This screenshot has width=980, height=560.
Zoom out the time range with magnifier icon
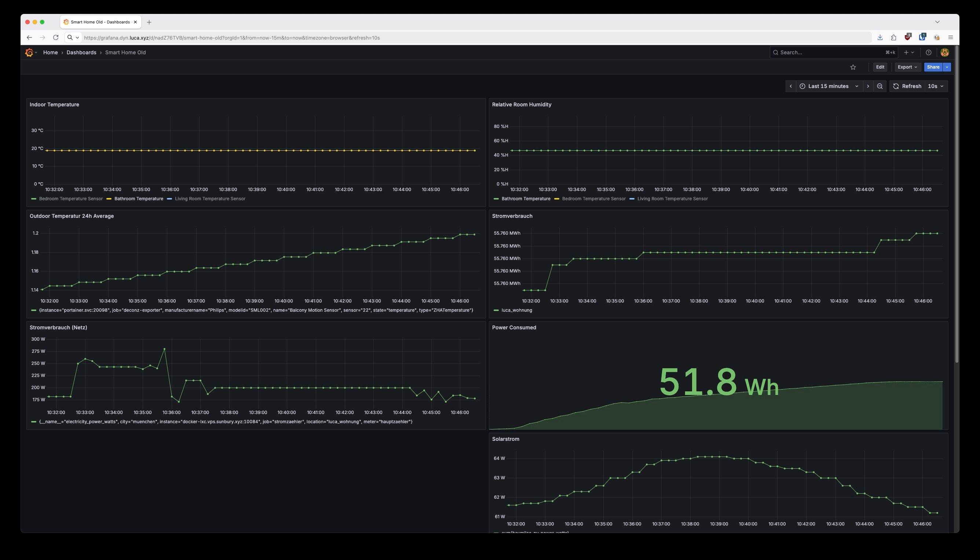(880, 86)
